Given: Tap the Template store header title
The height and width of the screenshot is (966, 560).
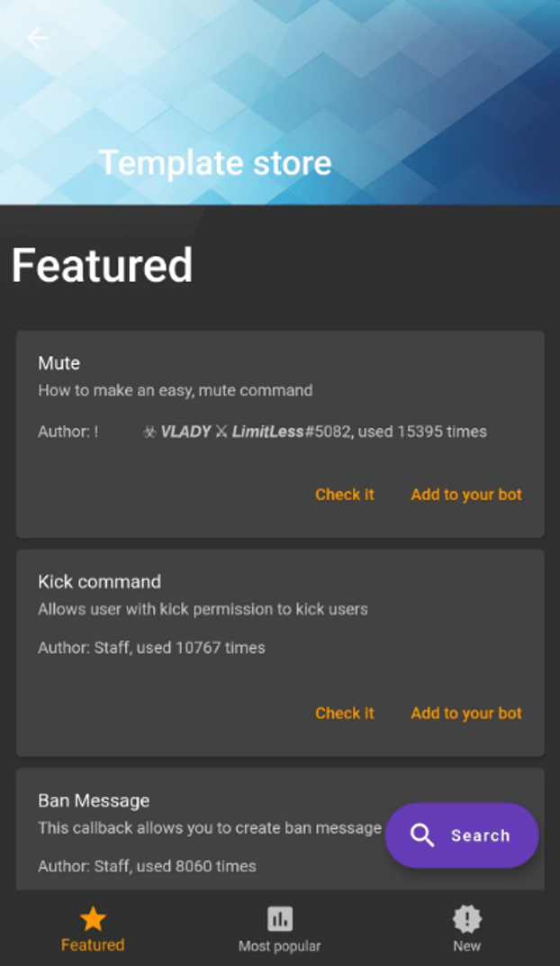Looking at the screenshot, I should pyautogui.click(x=215, y=163).
